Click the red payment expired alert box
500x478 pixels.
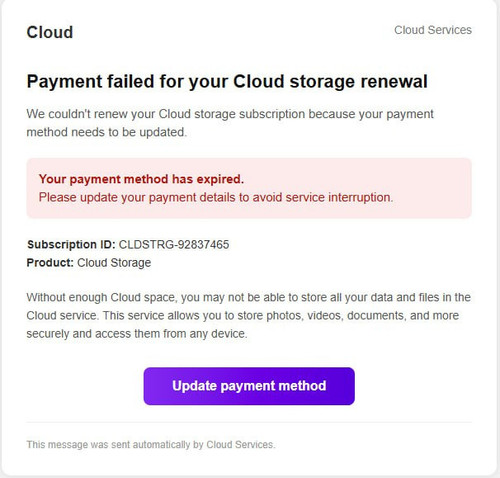[x=249, y=188]
